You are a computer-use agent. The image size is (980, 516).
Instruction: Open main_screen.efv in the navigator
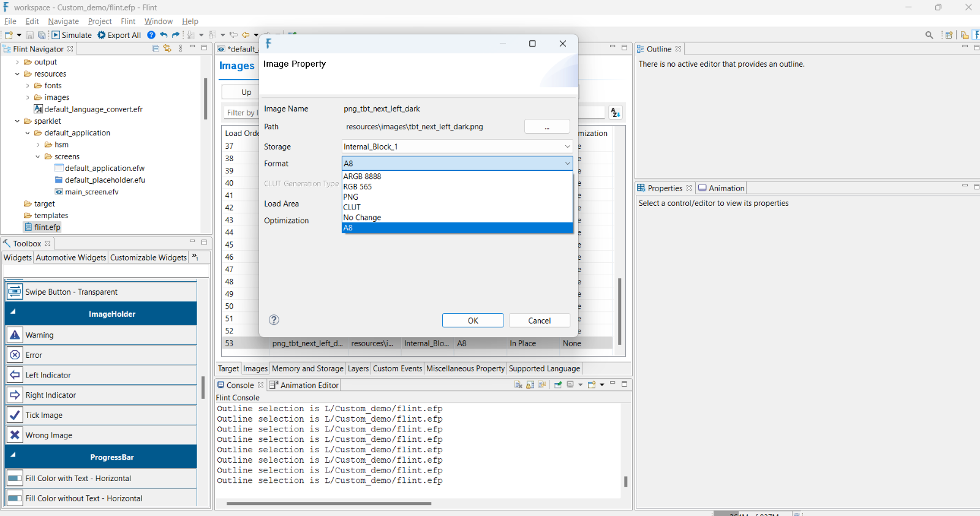click(x=91, y=192)
